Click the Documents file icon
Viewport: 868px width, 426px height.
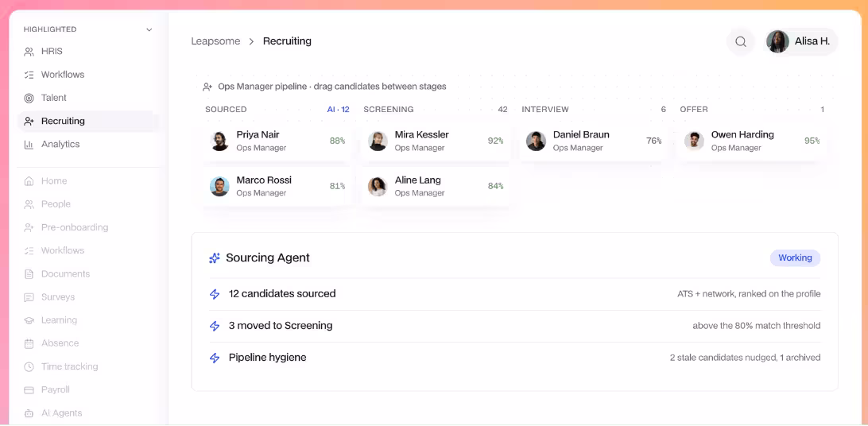click(x=29, y=274)
